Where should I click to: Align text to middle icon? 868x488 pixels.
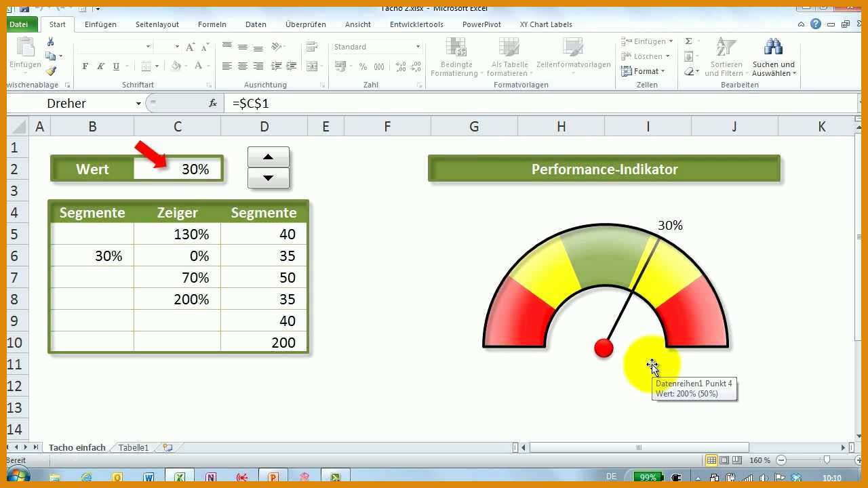click(x=243, y=47)
